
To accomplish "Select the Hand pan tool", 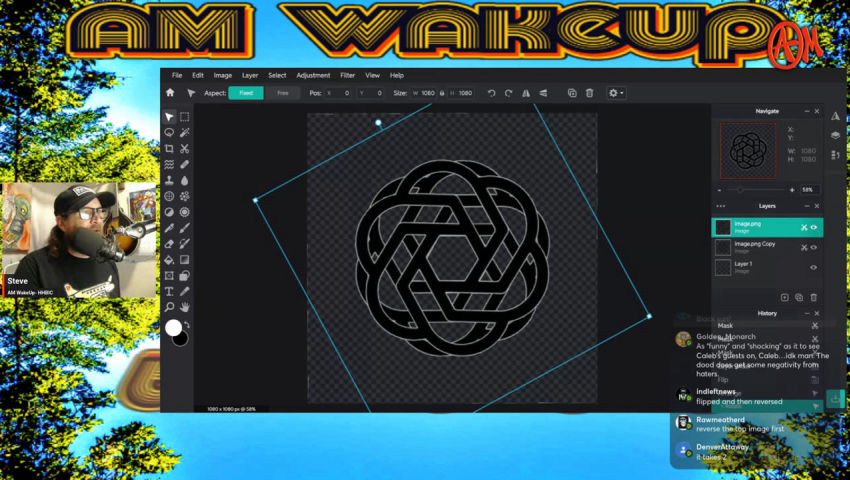I will point(185,307).
